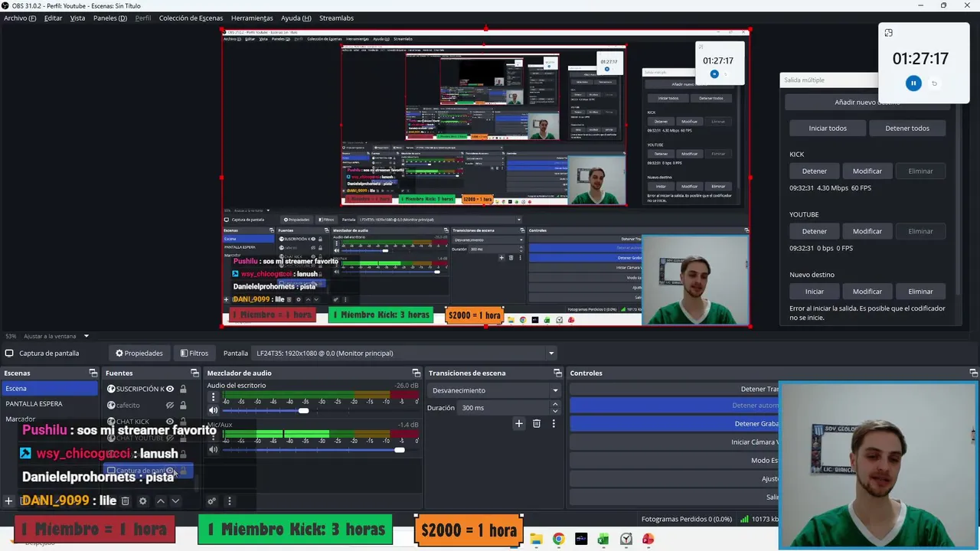980x551 pixels.
Task: Click the green connection status bars icon
Action: [x=744, y=519]
